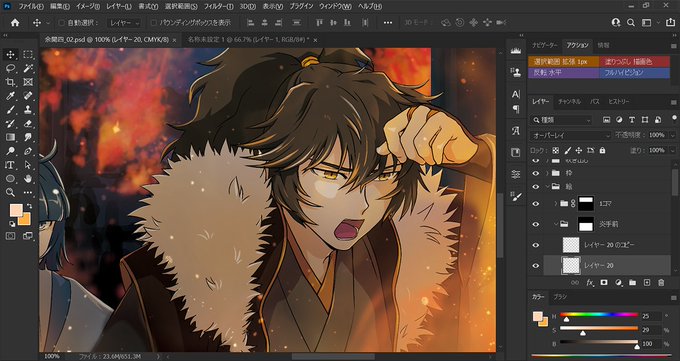Open the Histogram collapsed panel icon
The image size is (680, 361).
coord(516,51)
